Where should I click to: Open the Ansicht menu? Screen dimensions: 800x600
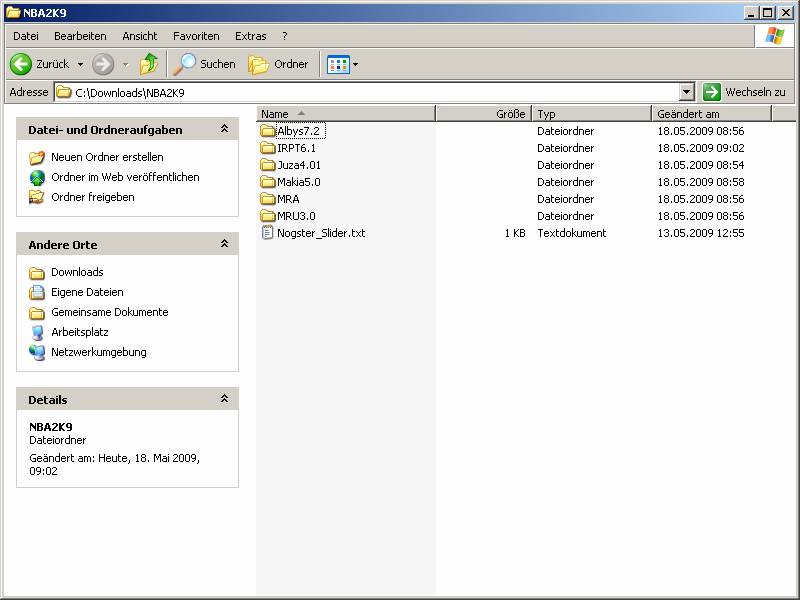[139, 36]
